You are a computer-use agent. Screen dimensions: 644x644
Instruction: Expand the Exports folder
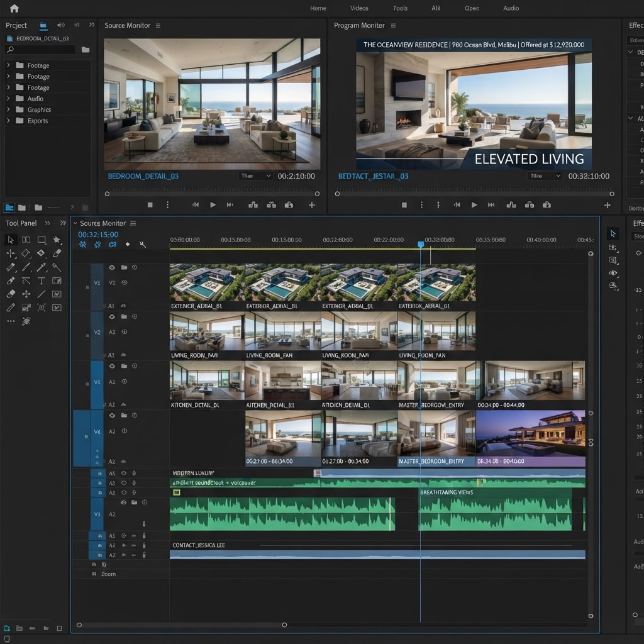(x=8, y=120)
